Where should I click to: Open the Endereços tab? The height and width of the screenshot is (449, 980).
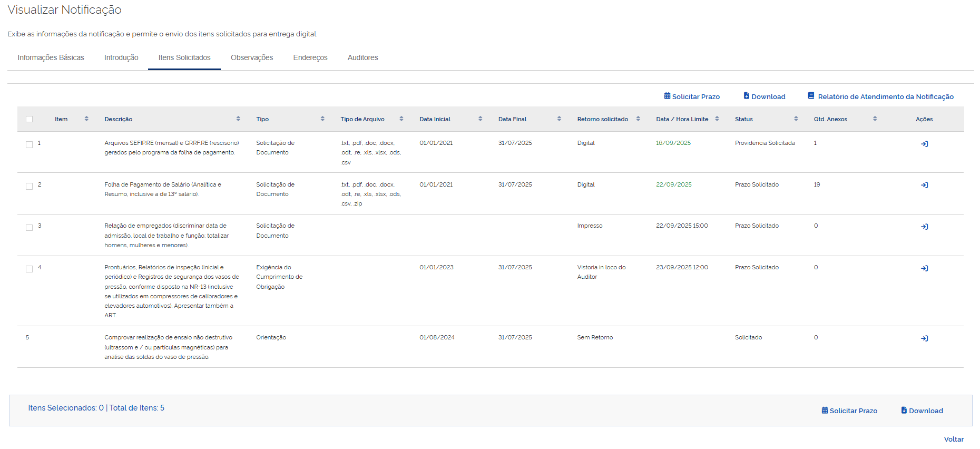310,57
